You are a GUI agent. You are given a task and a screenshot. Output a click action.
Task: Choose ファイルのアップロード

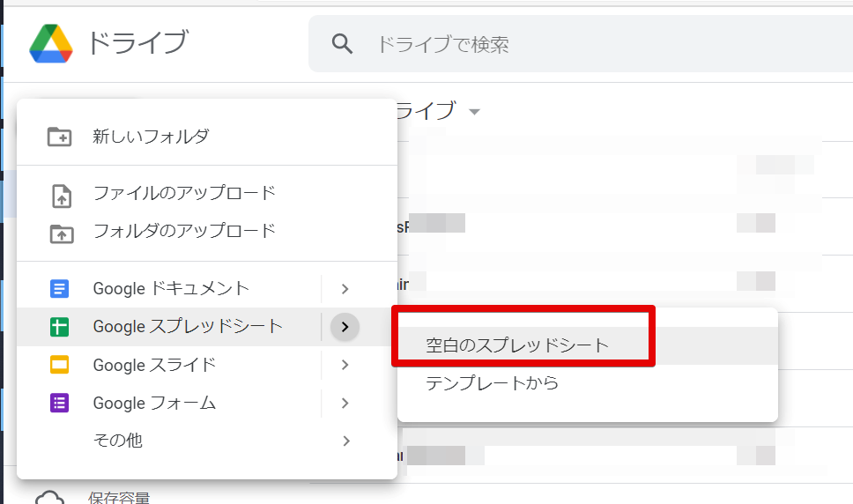[x=184, y=193]
